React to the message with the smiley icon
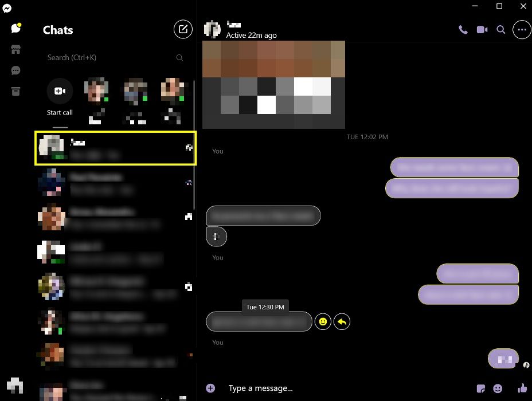Screen dimensions: 532x401 coord(323,322)
